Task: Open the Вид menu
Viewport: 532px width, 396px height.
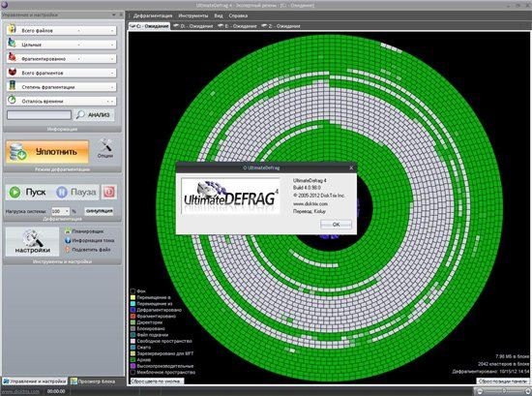Action: (x=219, y=15)
